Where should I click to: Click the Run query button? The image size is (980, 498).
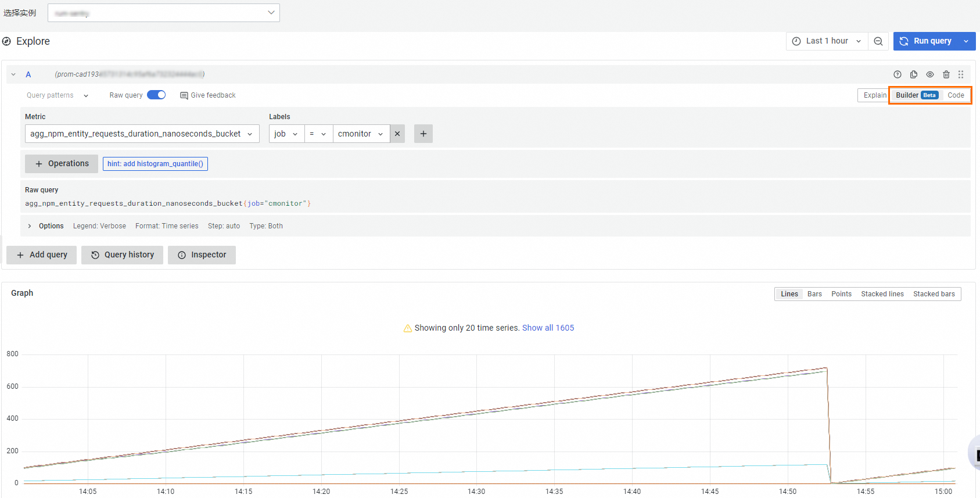coord(926,41)
